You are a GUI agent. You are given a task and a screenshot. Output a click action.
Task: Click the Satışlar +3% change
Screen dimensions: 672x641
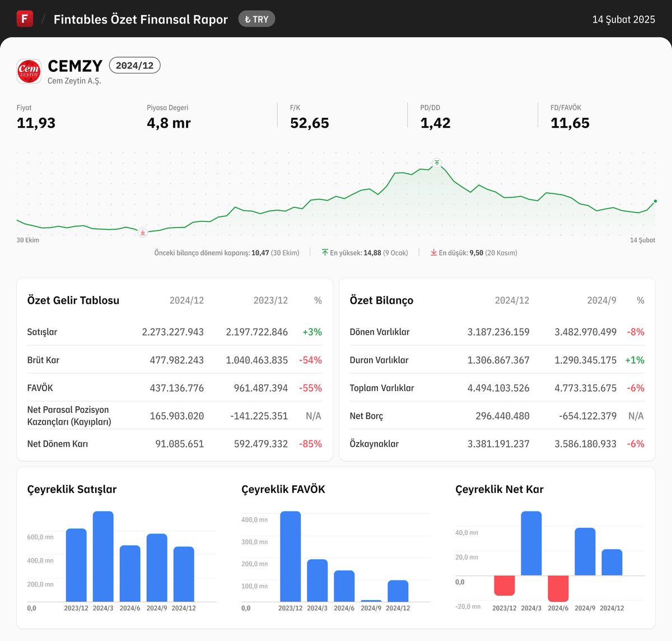point(312,332)
